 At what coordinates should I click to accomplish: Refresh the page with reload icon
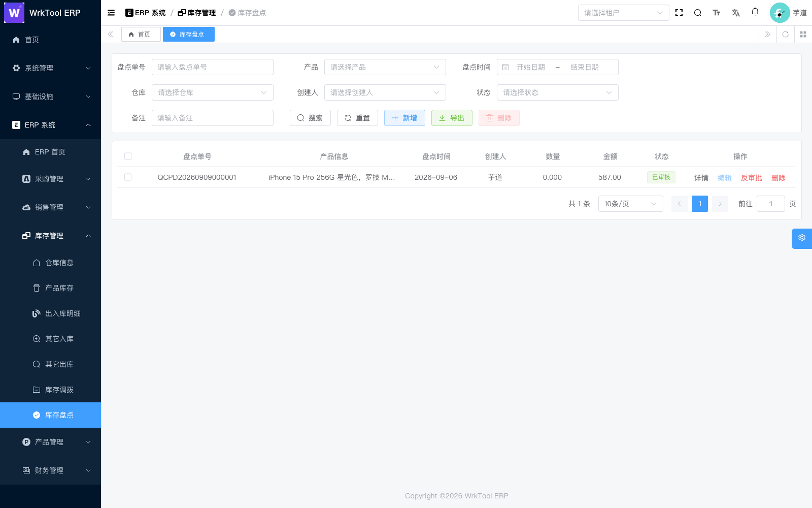pyautogui.click(x=785, y=34)
